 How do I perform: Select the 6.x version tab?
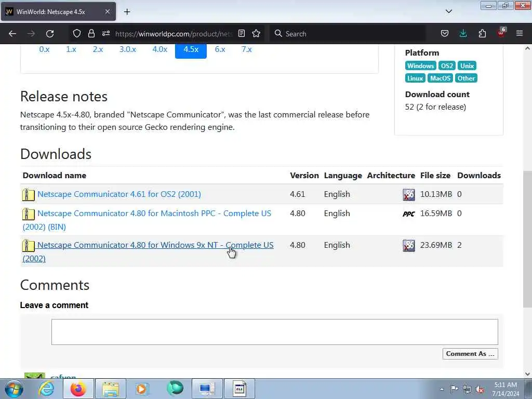point(220,49)
